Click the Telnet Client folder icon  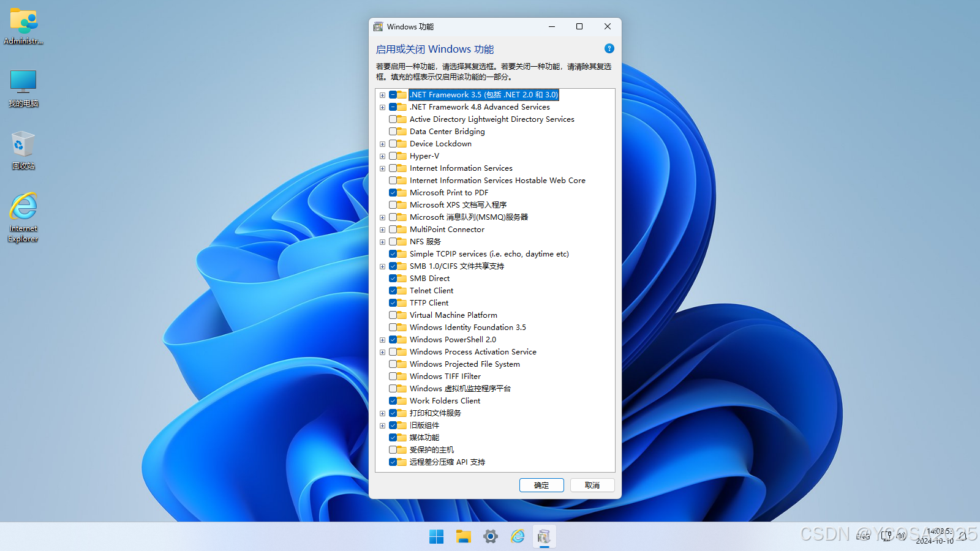click(402, 291)
